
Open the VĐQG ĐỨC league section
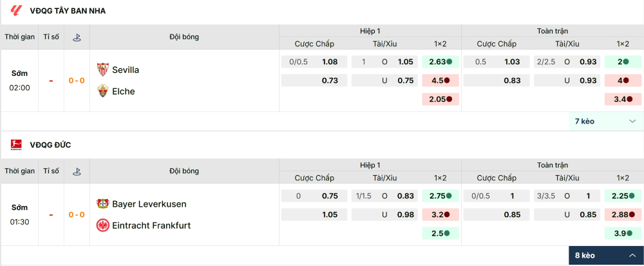[x=50, y=145]
